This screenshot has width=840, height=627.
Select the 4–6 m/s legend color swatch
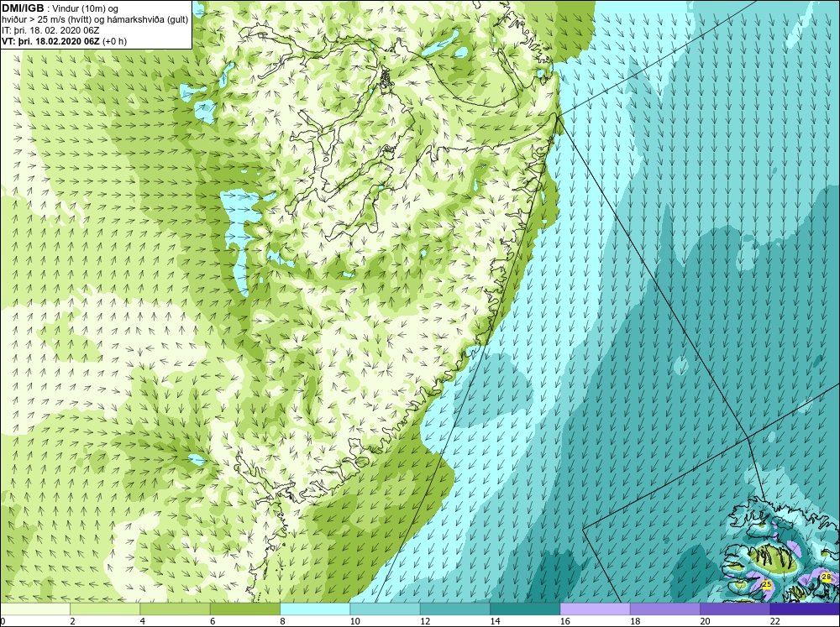[x=176, y=609]
